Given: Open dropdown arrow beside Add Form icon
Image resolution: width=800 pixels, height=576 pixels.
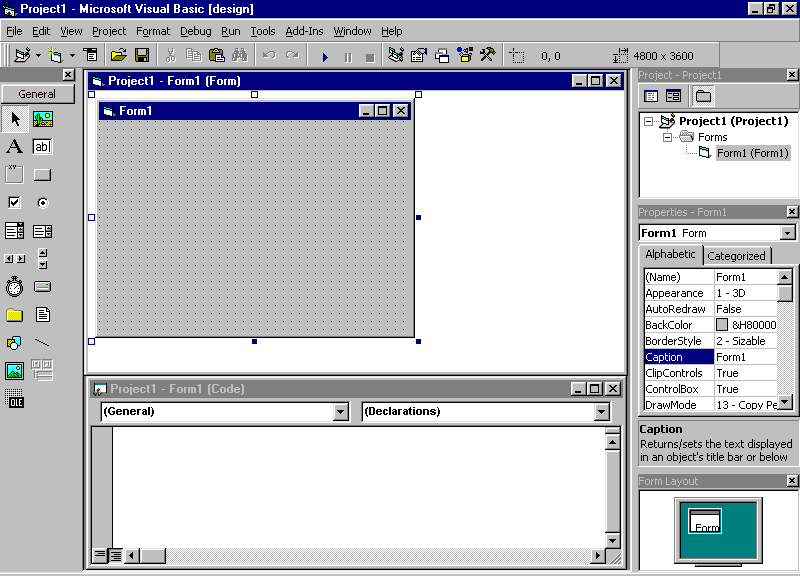Looking at the screenshot, I should point(72,55).
